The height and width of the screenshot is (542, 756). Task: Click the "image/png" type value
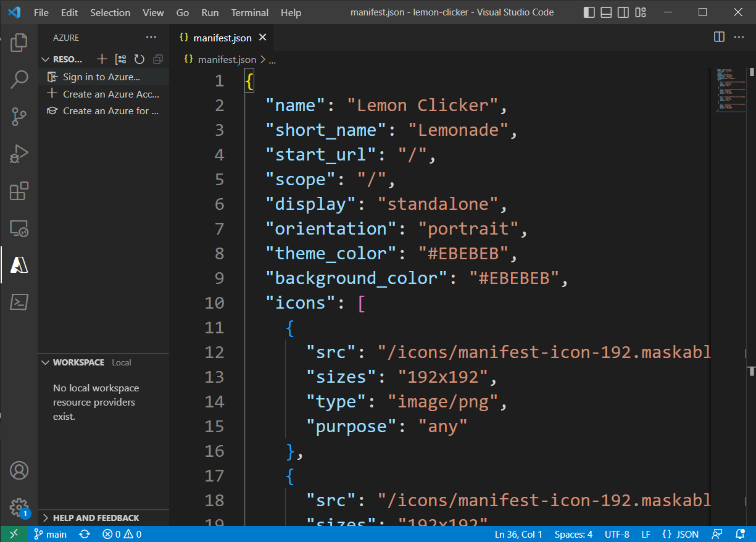tap(442, 401)
